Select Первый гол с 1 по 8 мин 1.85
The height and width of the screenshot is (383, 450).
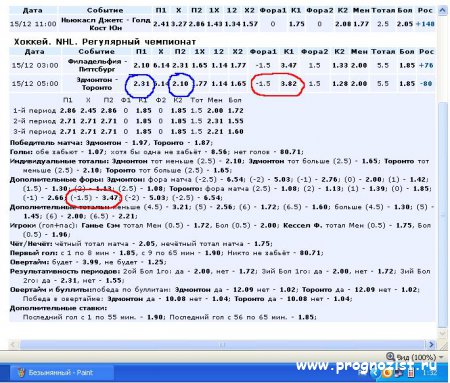[x=127, y=253]
